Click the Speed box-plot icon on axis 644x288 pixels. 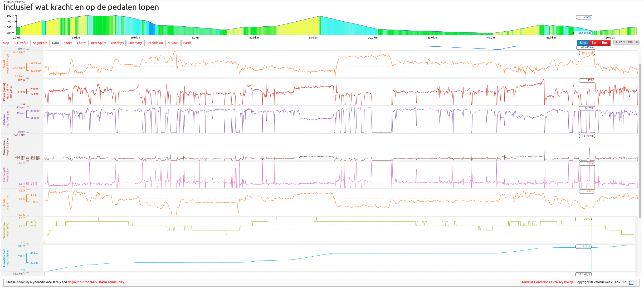tap(28, 67)
